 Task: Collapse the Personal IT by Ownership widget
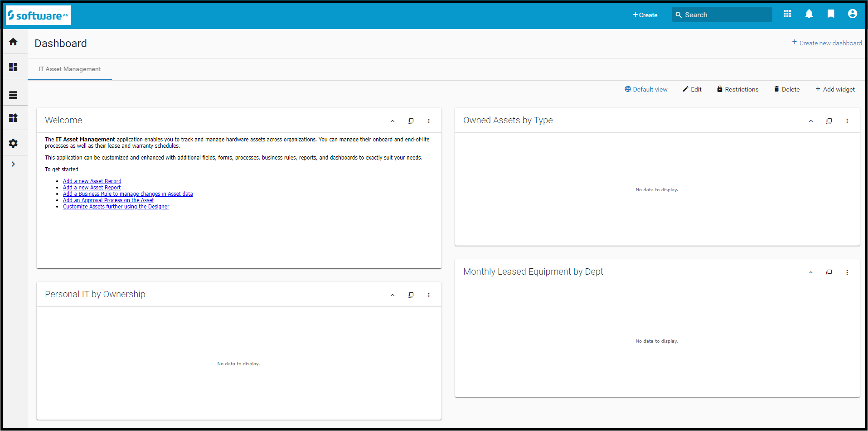tap(393, 295)
